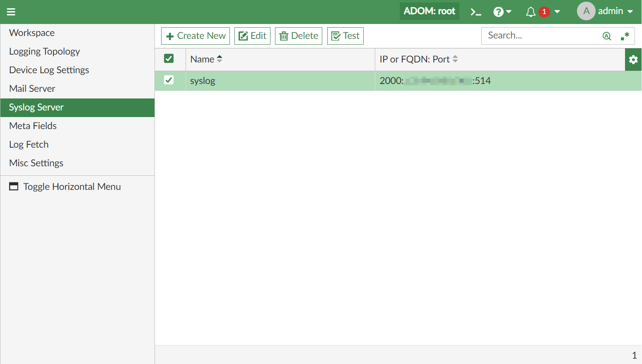The width and height of the screenshot is (642, 364).
Task: Sort the table by the Name column
Action: pos(219,59)
